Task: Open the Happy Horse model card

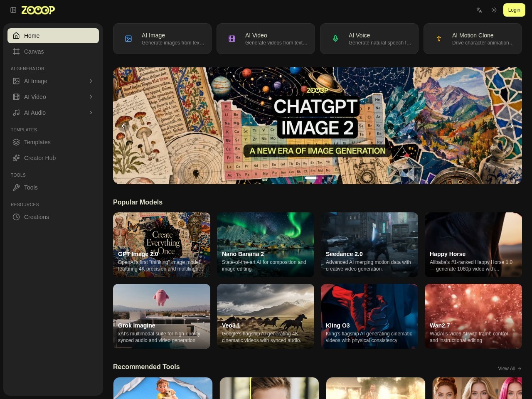Action: pos(473,245)
